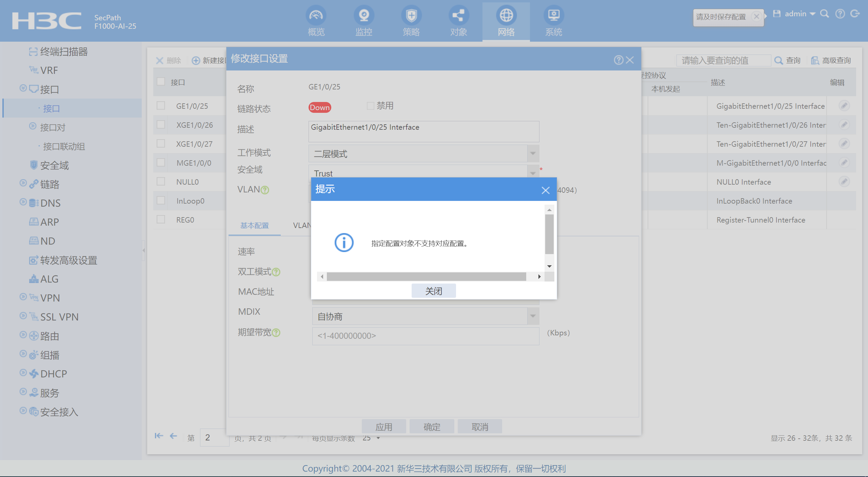The image size is (868, 477).
Task: Open the 系统 system icon
Action: [x=554, y=15]
